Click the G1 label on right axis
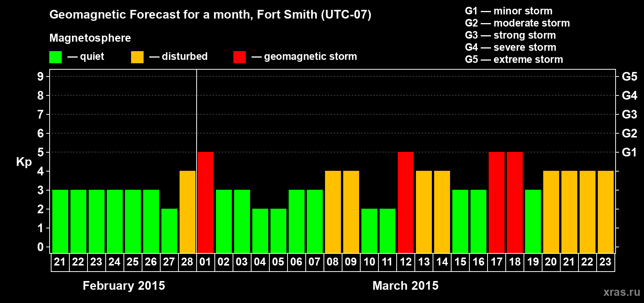 [630, 152]
